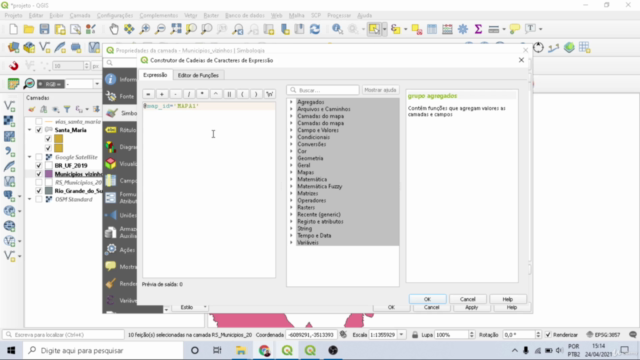Open Diagramas section in layer properties sidebar
Image resolution: width=640 pixels, height=360 pixels.
tap(120, 147)
